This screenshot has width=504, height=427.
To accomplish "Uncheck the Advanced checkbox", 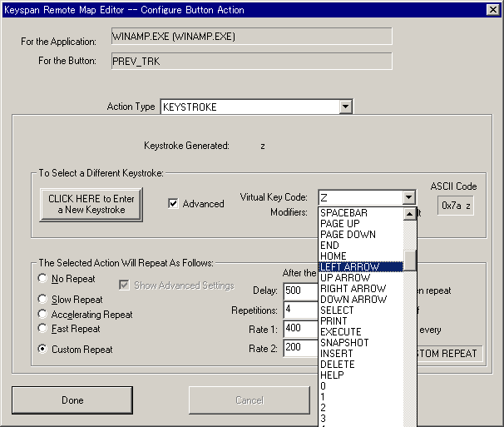I will tap(174, 204).
